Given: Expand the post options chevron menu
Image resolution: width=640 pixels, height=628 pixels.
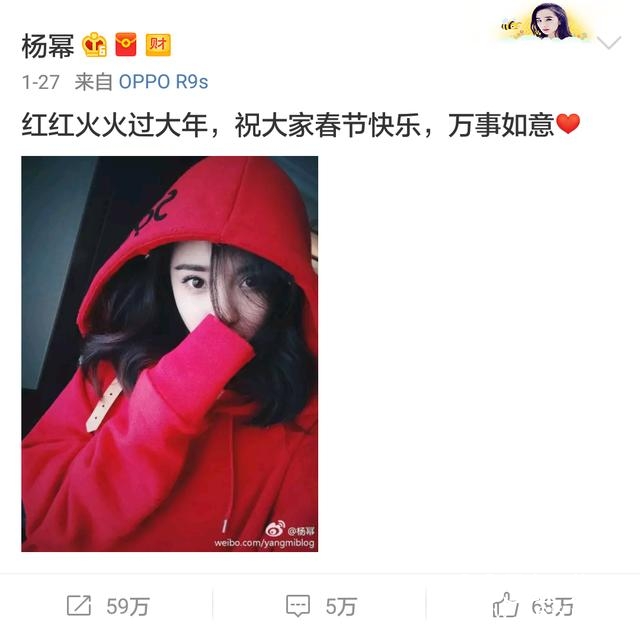Looking at the screenshot, I should (x=609, y=42).
